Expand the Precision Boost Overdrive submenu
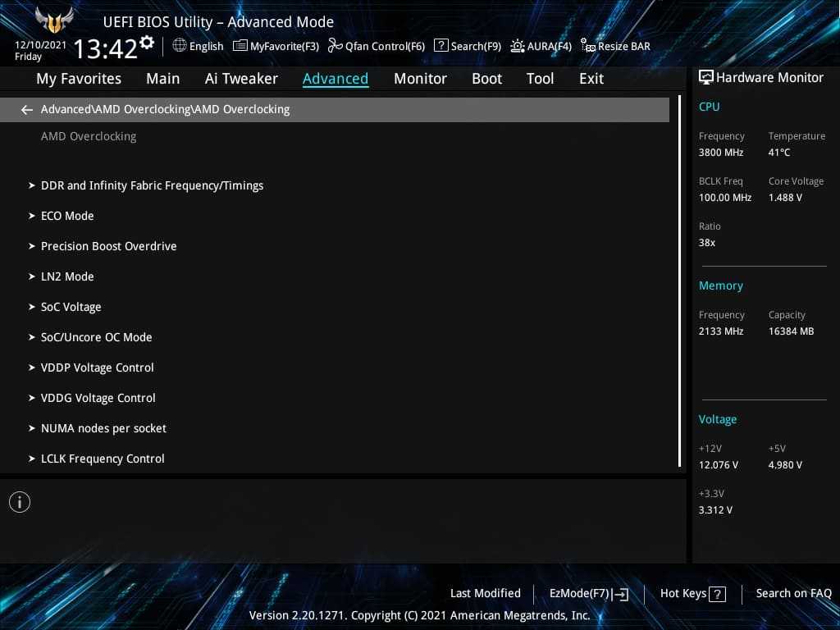840x630 pixels. [108, 246]
